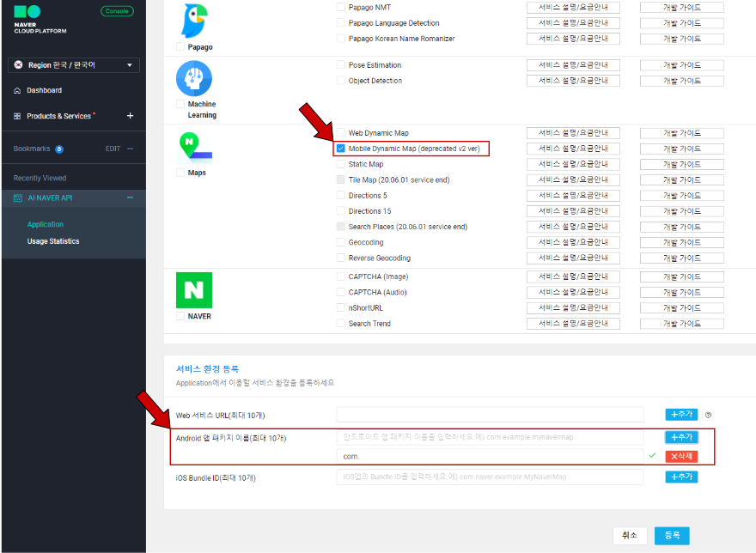Open service info for Papago NMT
This screenshot has height=553, width=756.
pyautogui.click(x=573, y=7)
